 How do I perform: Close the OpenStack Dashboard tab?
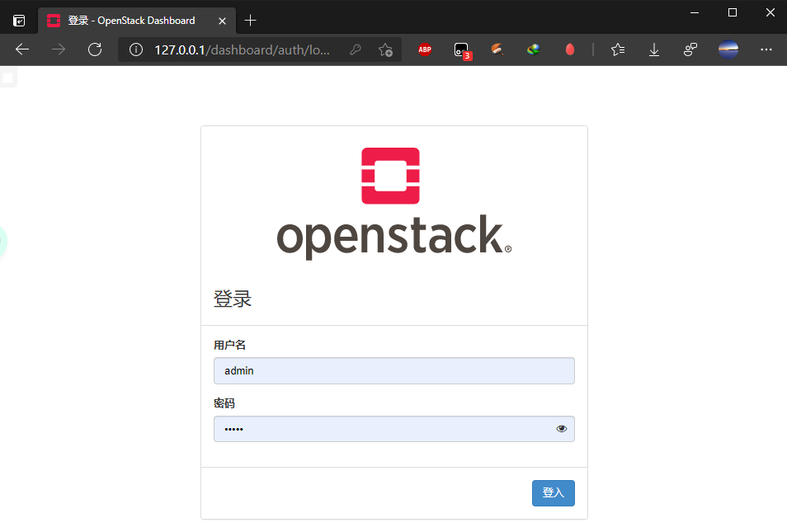223,21
